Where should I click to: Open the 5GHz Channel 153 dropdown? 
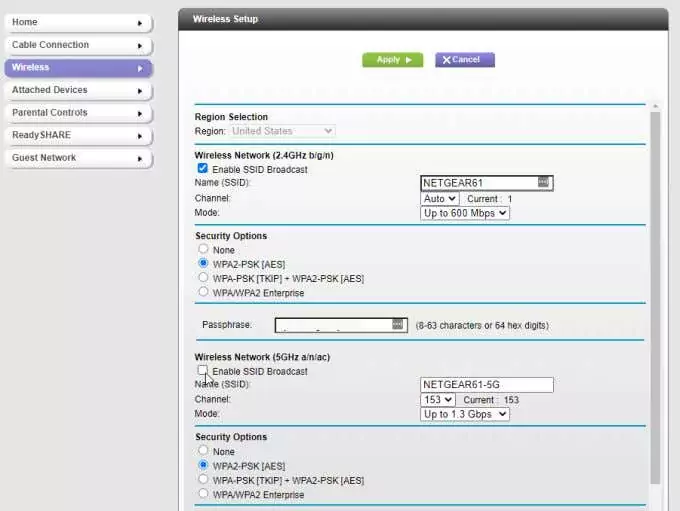(x=438, y=400)
